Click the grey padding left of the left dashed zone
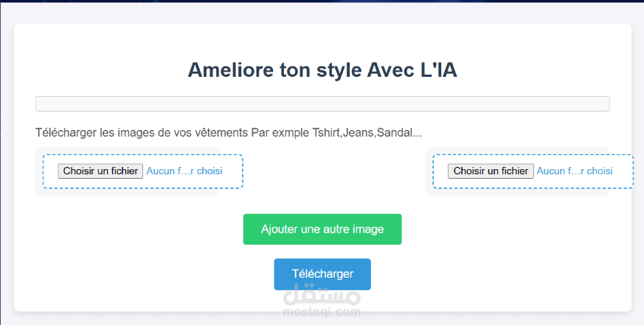 pos(39,171)
